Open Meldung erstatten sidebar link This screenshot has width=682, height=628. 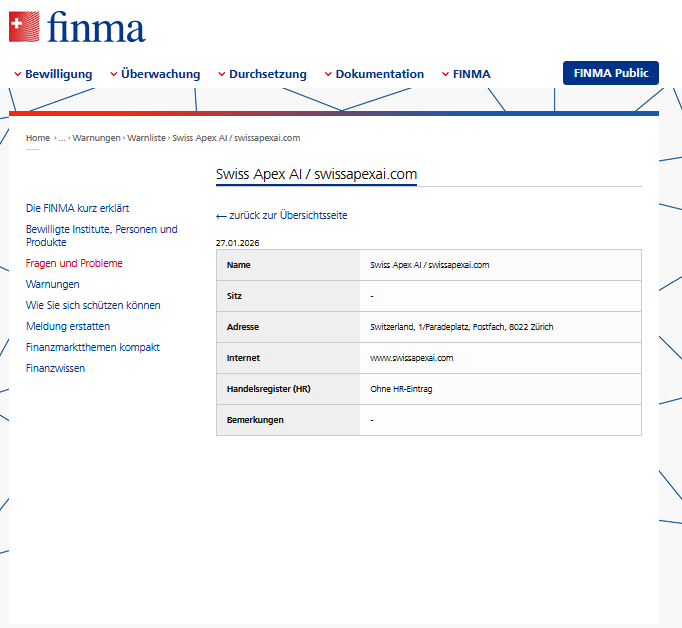pyautogui.click(x=68, y=326)
